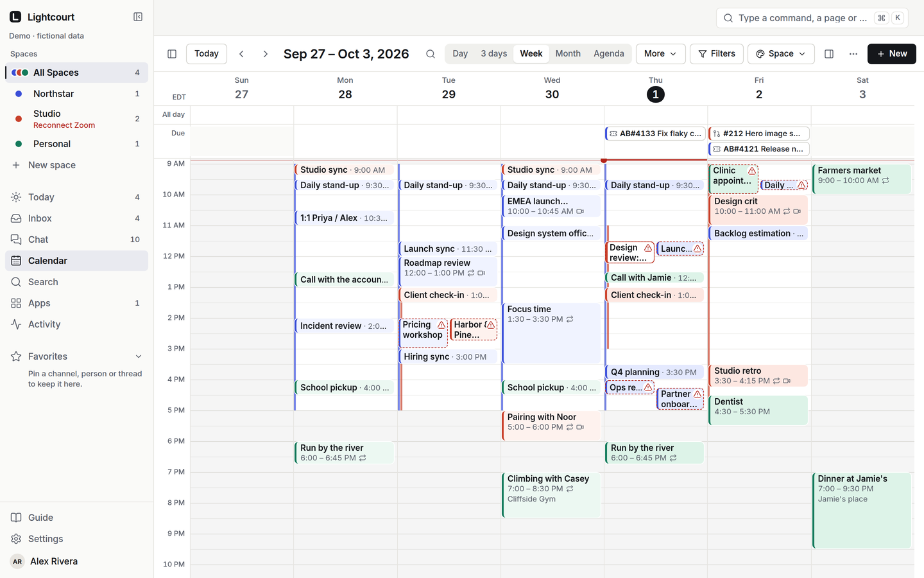Add a New space
Image resolution: width=924 pixels, height=578 pixels.
(76, 165)
